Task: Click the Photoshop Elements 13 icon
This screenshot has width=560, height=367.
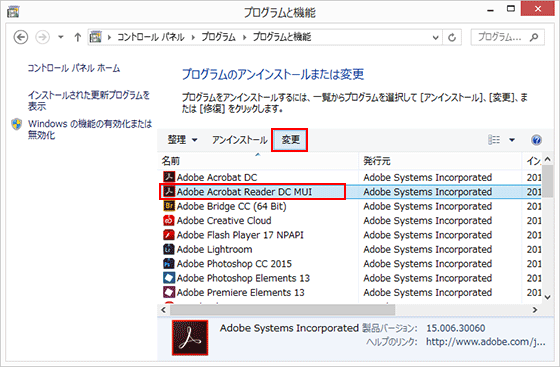Action: (169, 278)
